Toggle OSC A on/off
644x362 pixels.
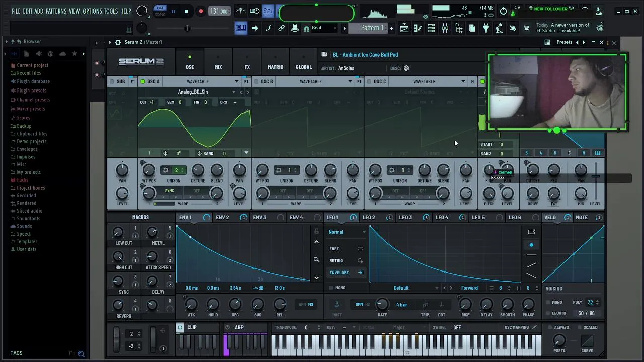[x=143, y=81]
